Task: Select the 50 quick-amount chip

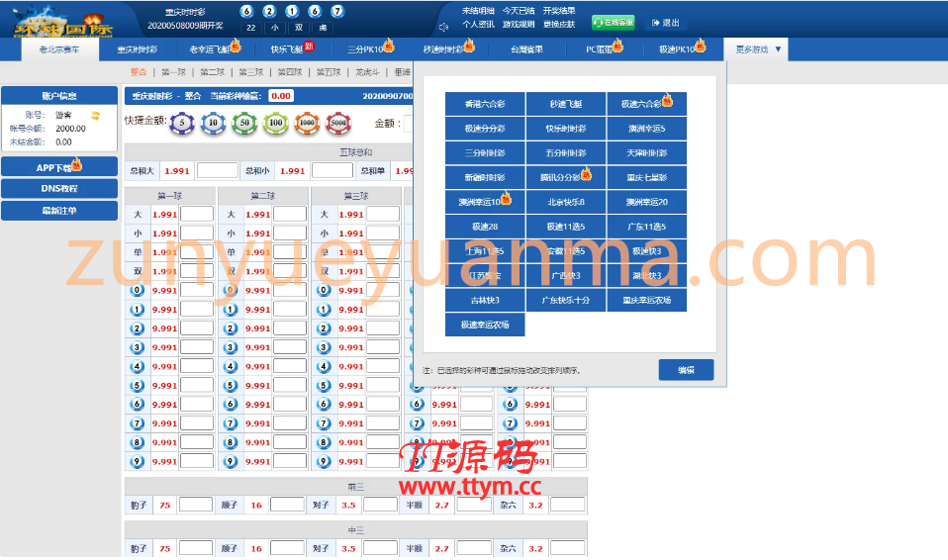Action: [244, 123]
